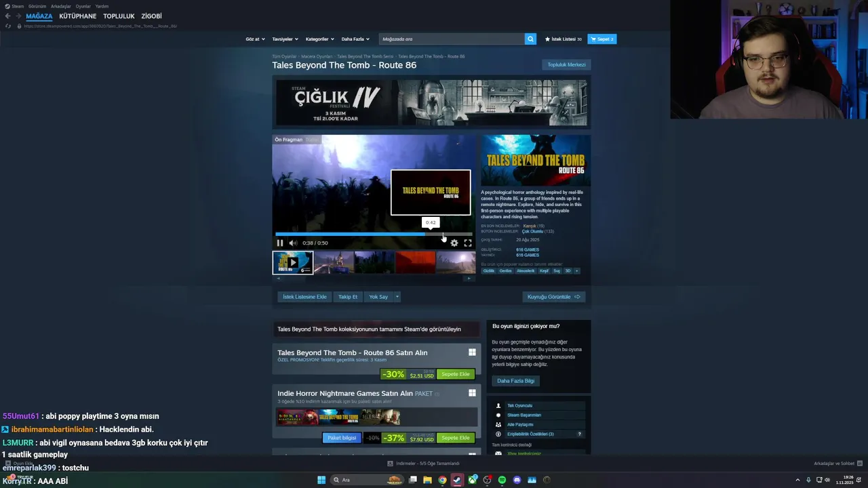The height and width of the screenshot is (488, 868).
Task: Select the red screenshot thumbnail
Action: point(415,262)
